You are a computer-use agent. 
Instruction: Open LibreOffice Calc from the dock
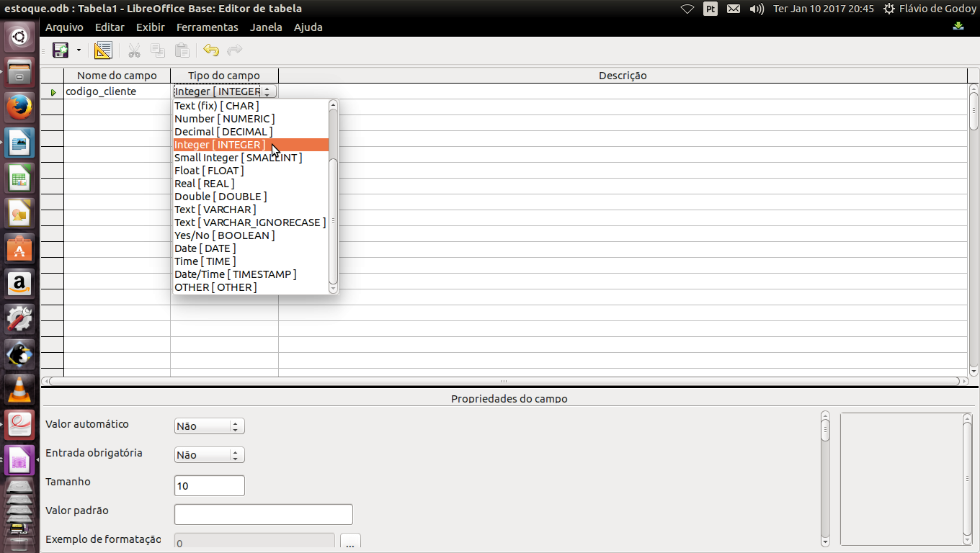(19, 177)
